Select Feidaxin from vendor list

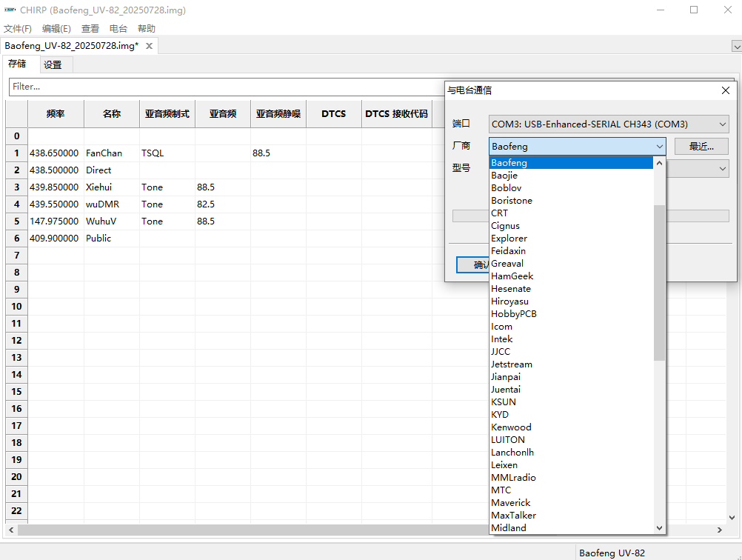pos(571,251)
